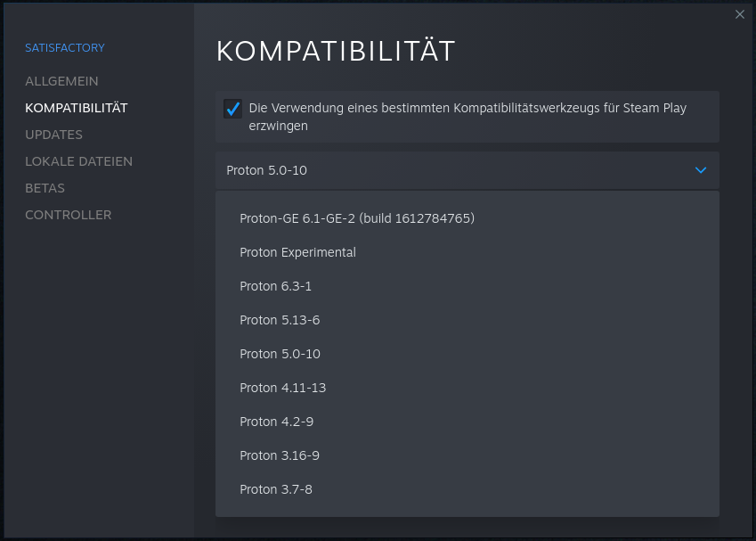Select Proton 4.11-13
Viewport: 756px width, 541px height.
282,388
